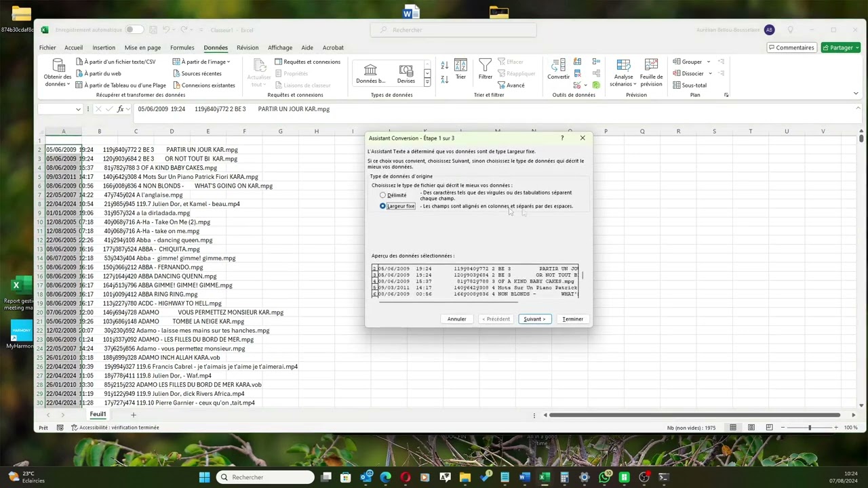Switch to the Affichage tab
This screenshot has width=868, height=488.
click(x=280, y=47)
